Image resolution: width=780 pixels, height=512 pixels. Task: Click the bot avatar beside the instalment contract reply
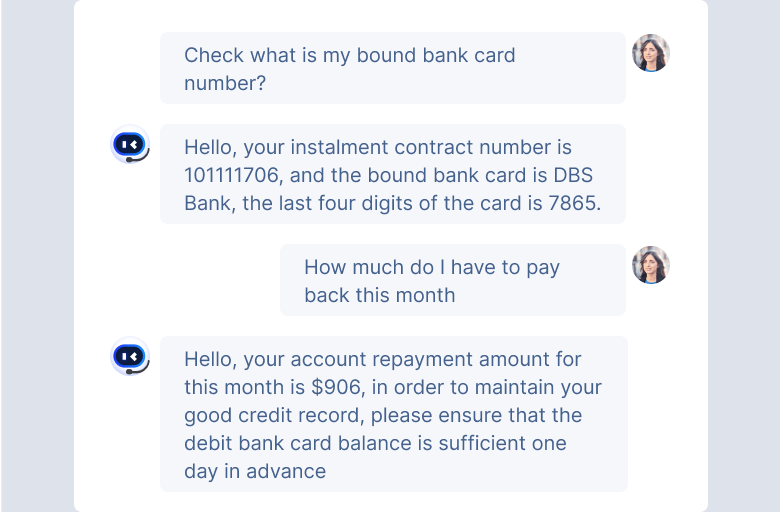coord(130,145)
